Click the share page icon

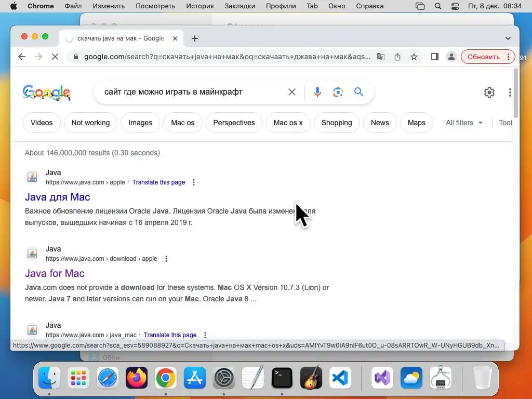pos(397,57)
